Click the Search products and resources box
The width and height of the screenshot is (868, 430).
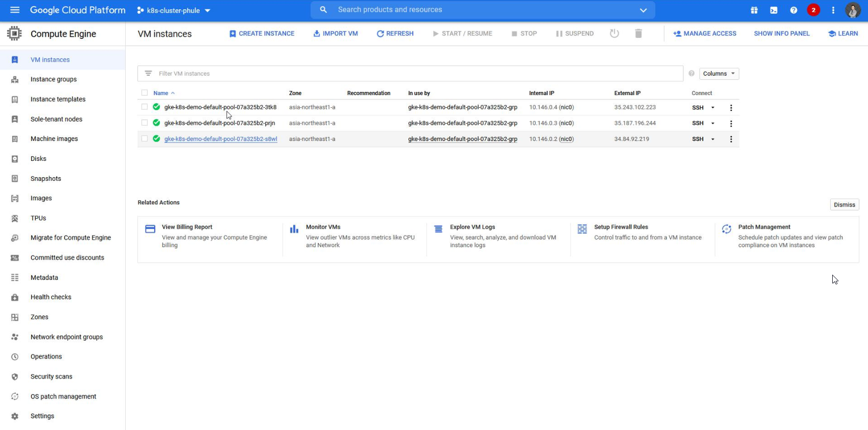tap(483, 10)
